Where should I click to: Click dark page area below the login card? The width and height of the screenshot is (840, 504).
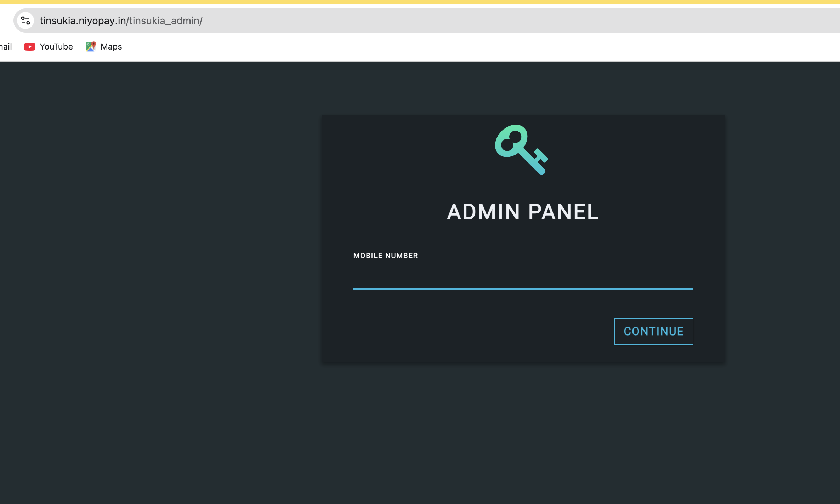click(x=523, y=432)
